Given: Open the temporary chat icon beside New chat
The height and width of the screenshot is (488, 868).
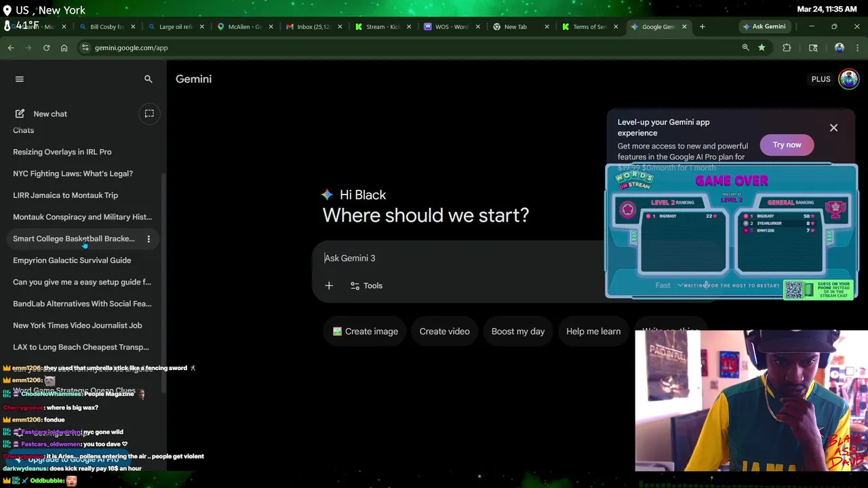Looking at the screenshot, I should pyautogui.click(x=149, y=113).
